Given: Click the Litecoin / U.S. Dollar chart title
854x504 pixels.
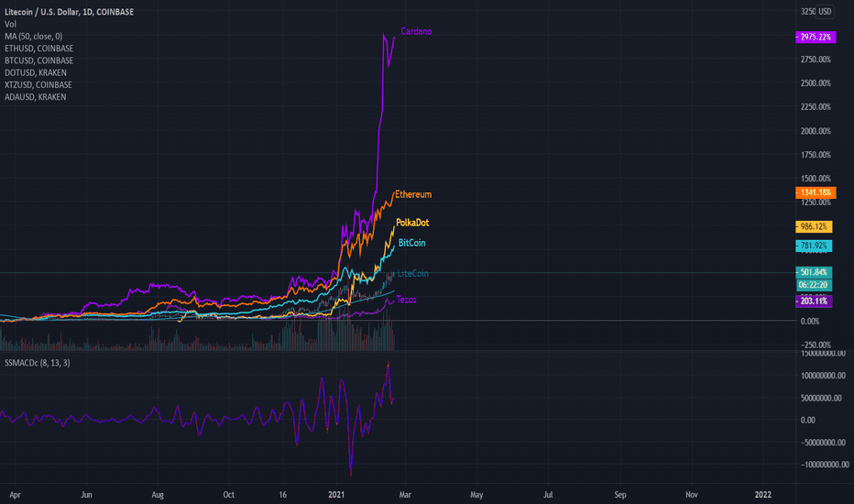Looking at the screenshot, I should pos(69,11).
